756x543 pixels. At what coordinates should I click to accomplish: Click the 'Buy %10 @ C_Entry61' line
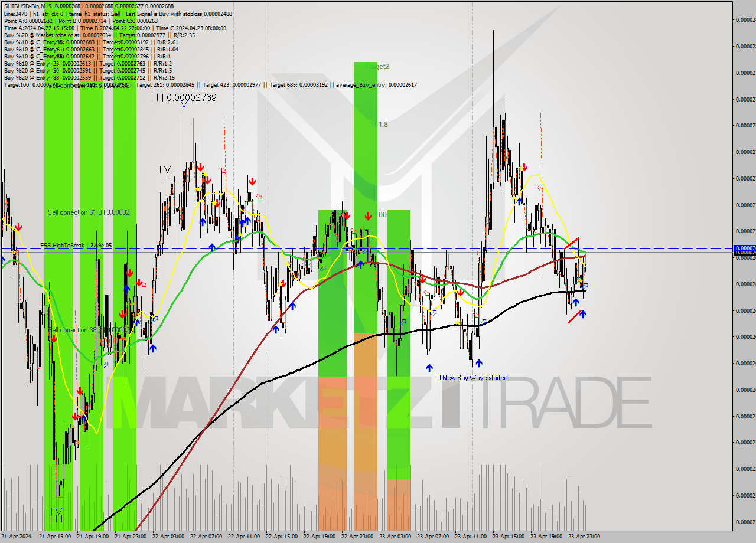90,49
